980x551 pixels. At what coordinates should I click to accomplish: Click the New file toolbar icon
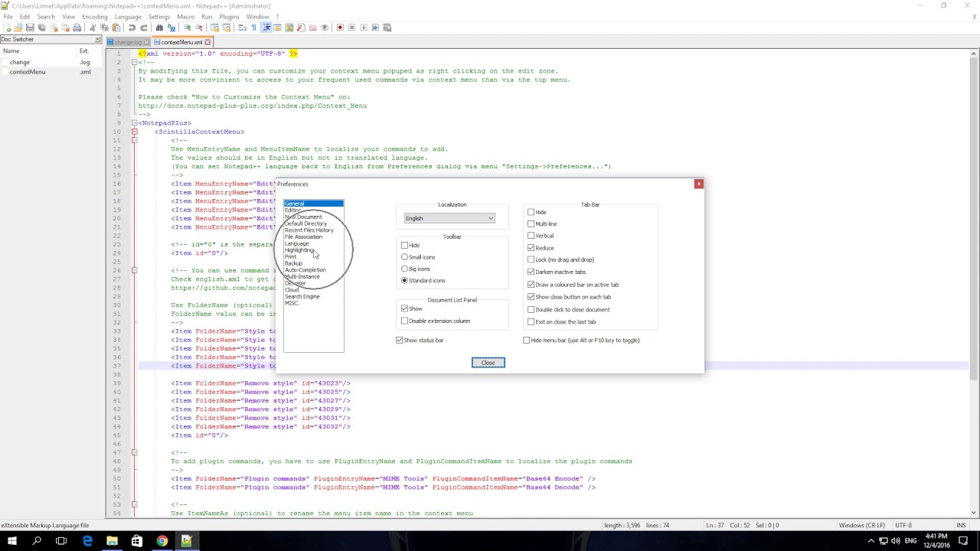pos(7,28)
